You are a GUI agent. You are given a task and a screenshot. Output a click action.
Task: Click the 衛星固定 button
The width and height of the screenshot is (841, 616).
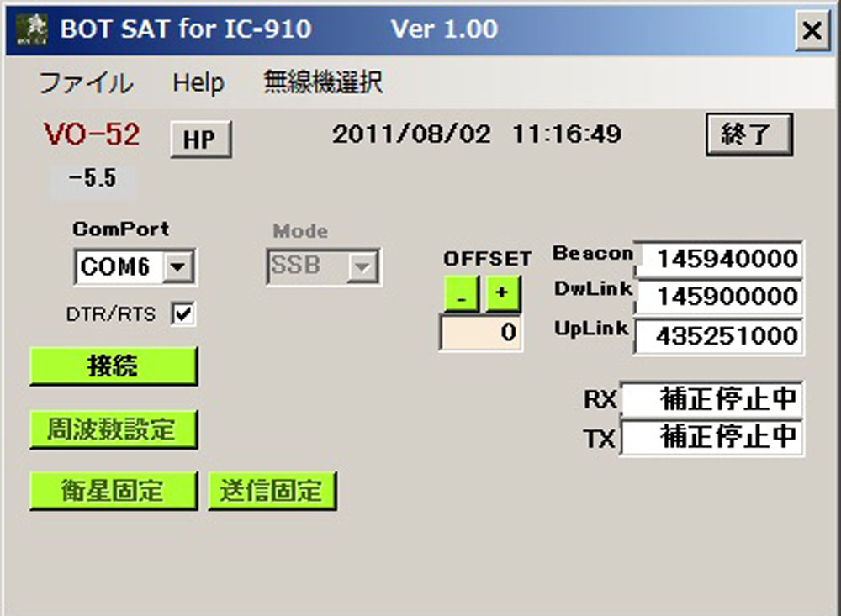pyautogui.click(x=114, y=491)
